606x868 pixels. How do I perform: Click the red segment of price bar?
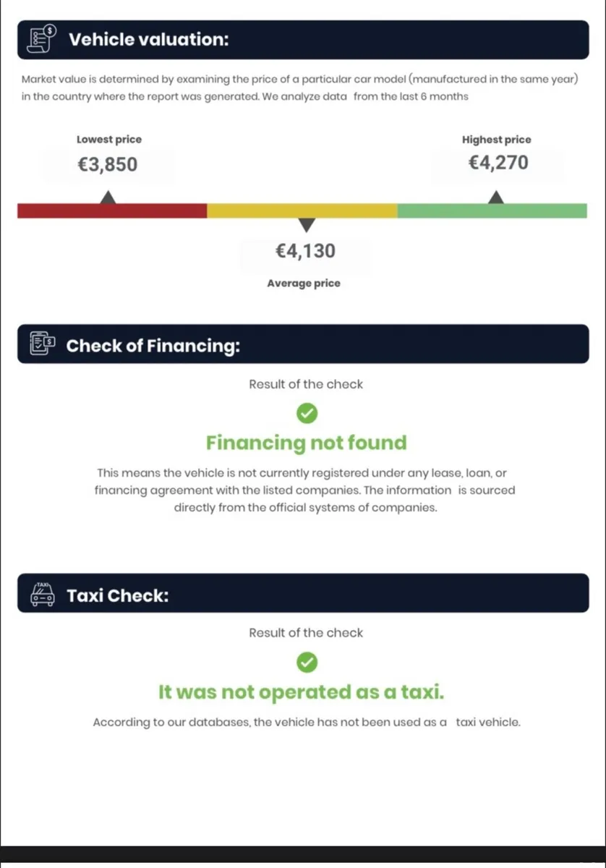pos(112,211)
